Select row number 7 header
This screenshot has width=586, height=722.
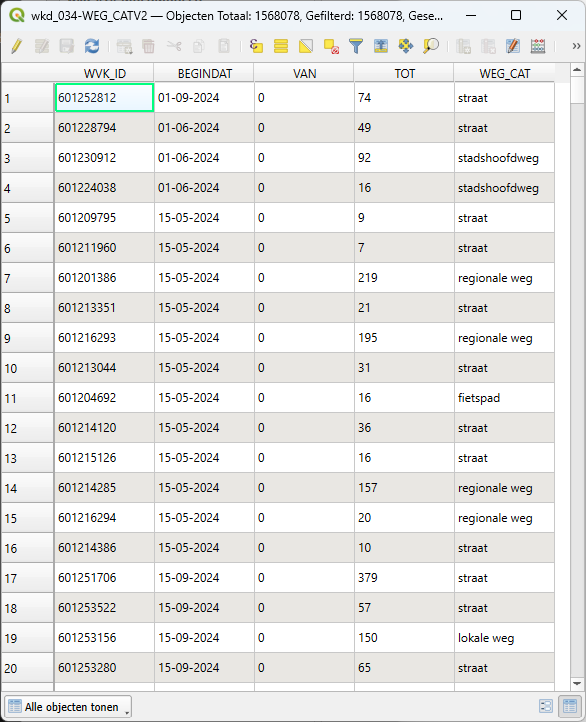(27, 278)
